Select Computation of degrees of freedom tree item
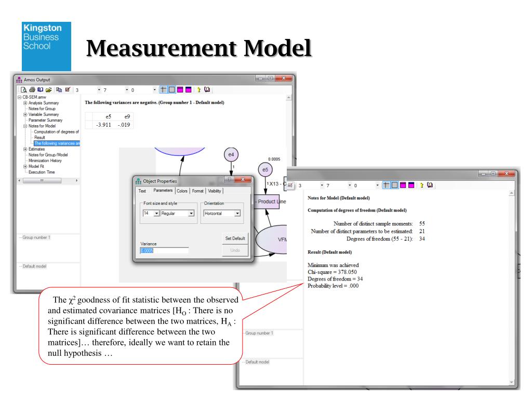 pyautogui.click(x=56, y=131)
